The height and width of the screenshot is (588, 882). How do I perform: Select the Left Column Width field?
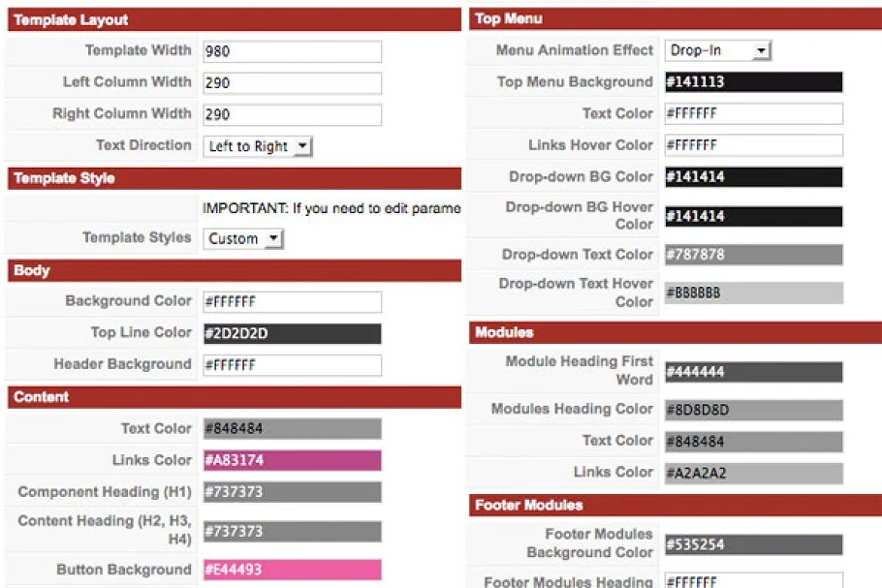pos(292,83)
